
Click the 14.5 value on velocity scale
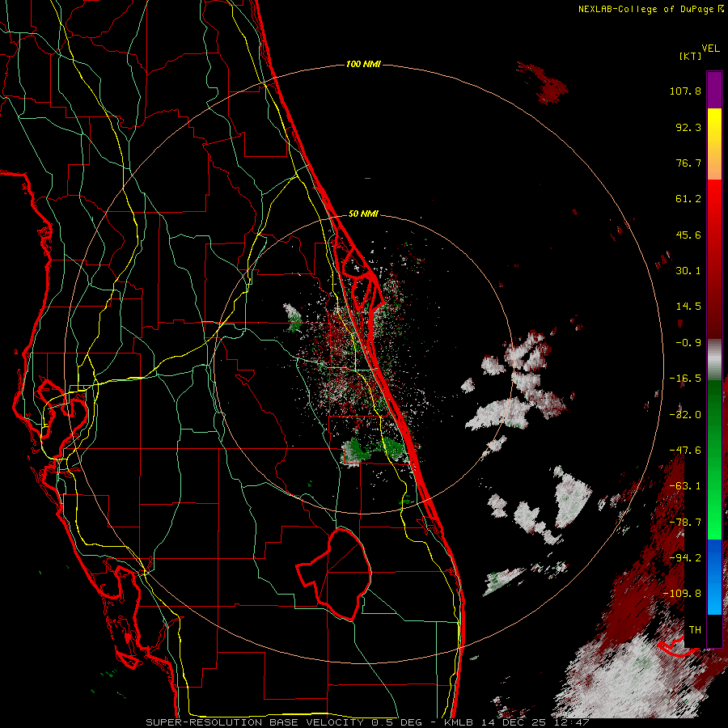click(x=688, y=307)
